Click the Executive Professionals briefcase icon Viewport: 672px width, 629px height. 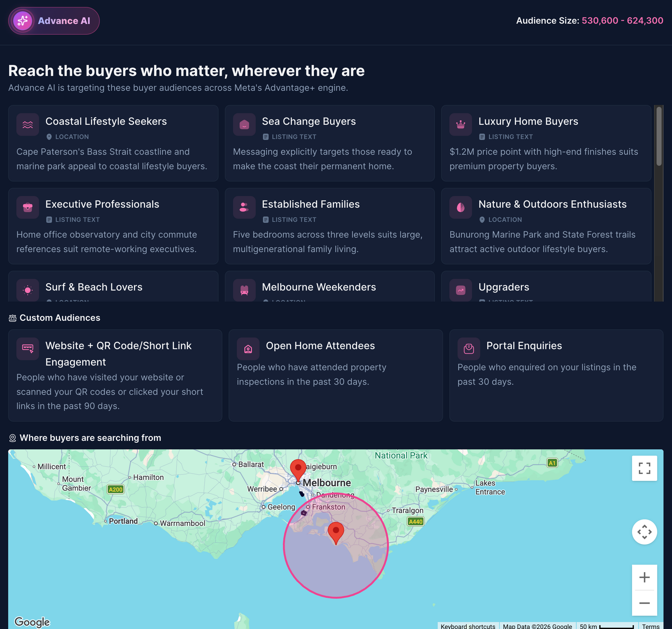point(28,207)
